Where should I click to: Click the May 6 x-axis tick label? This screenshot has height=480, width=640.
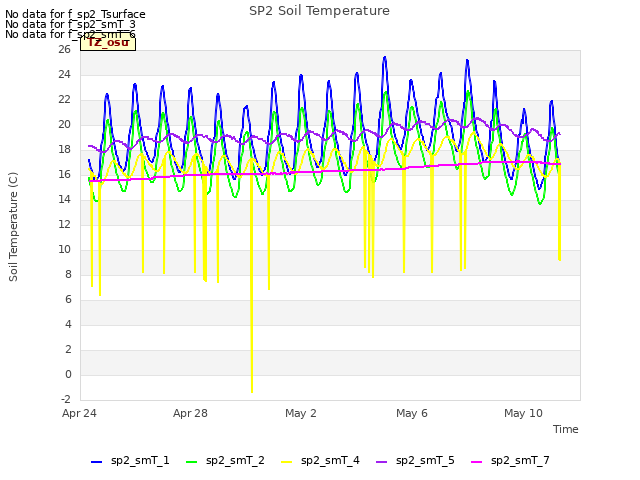click(x=412, y=413)
